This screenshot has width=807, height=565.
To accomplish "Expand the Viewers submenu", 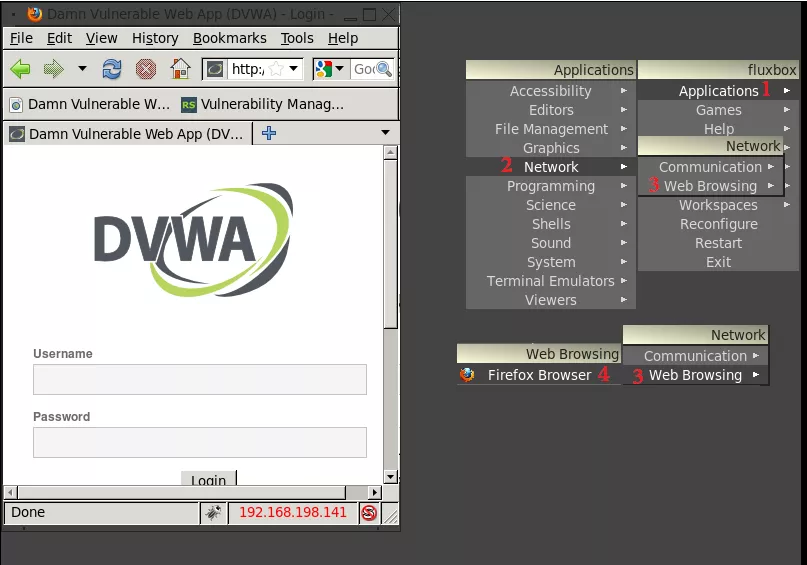I will (551, 301).
